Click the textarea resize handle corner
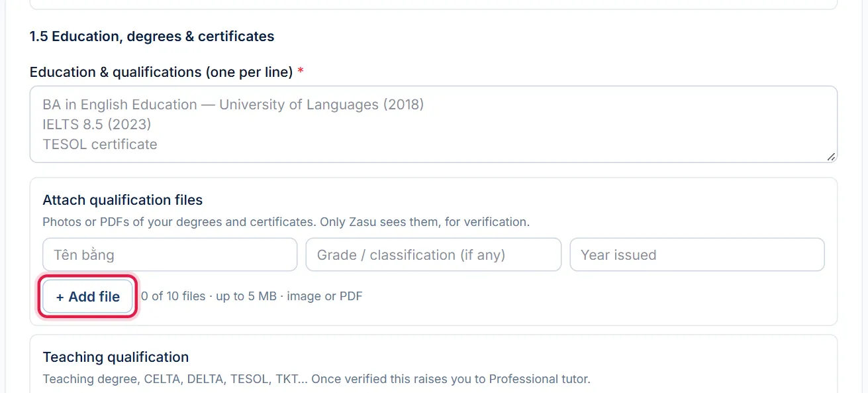The image size is (868, 393). [x=831, y=156]
